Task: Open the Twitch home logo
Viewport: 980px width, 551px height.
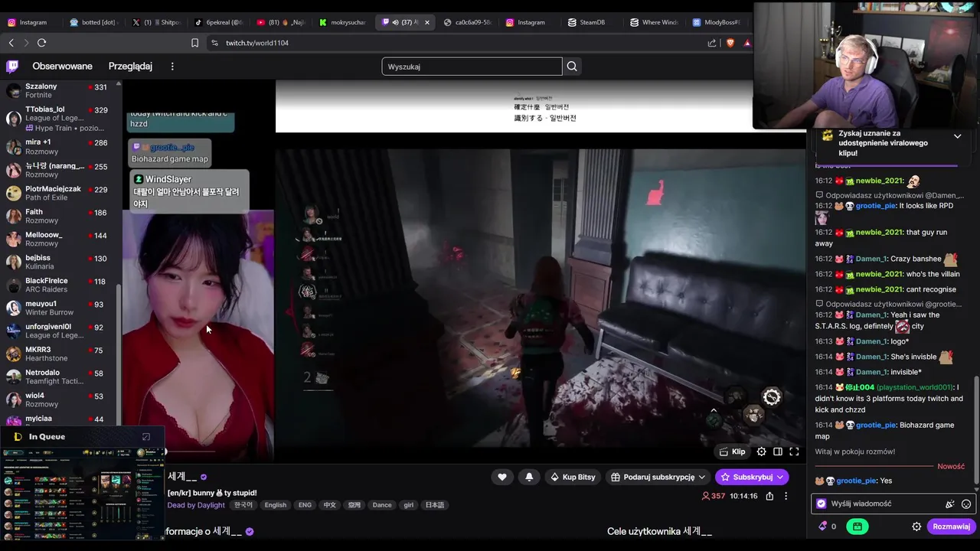Action: [x=12, y=67]
